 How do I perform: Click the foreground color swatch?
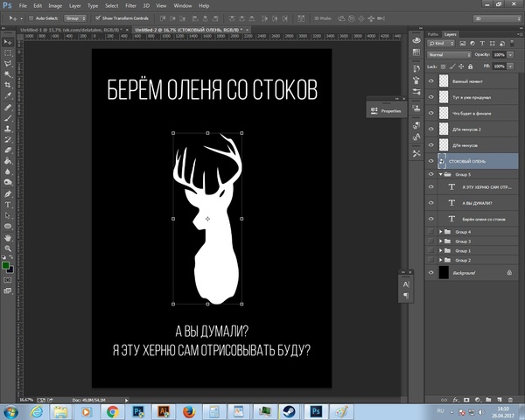point(6,265)
